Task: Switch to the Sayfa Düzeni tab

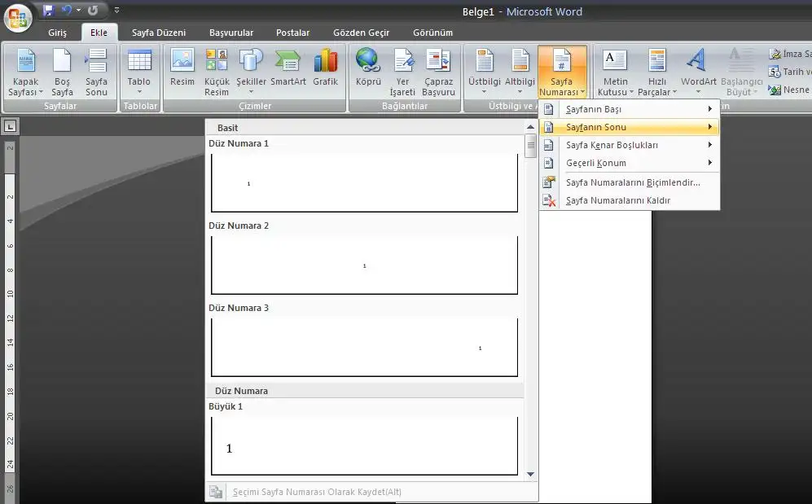Action: pos(159,33)
